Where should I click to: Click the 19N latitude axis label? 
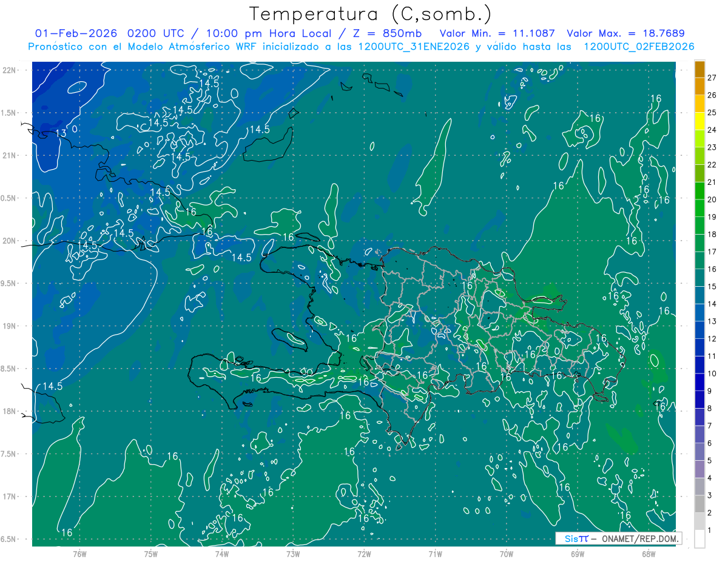tap(8, 326)
